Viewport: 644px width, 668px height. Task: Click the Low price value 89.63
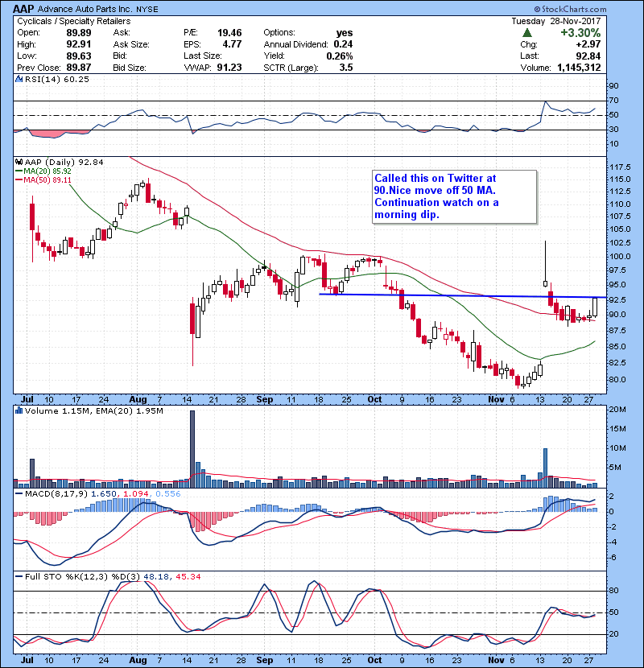(78, 56)
